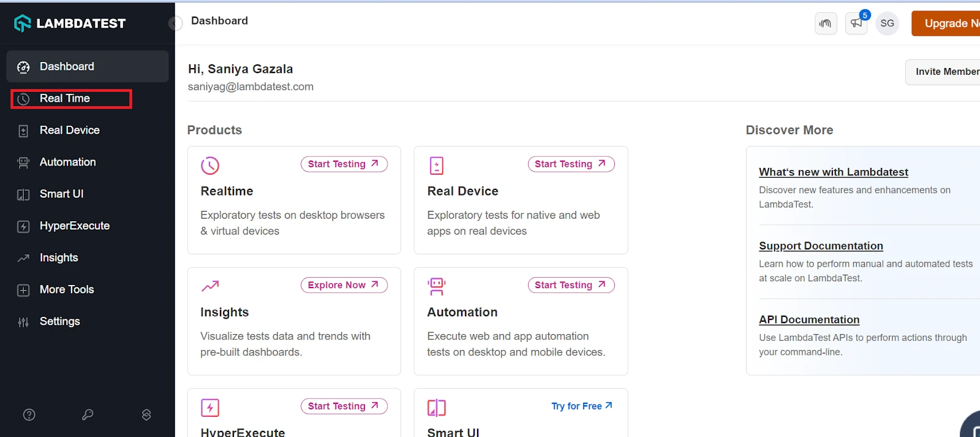Select Real Device in the sidebar
The width and height of the screenshot is (980, 437).
[x=69, y=131]
